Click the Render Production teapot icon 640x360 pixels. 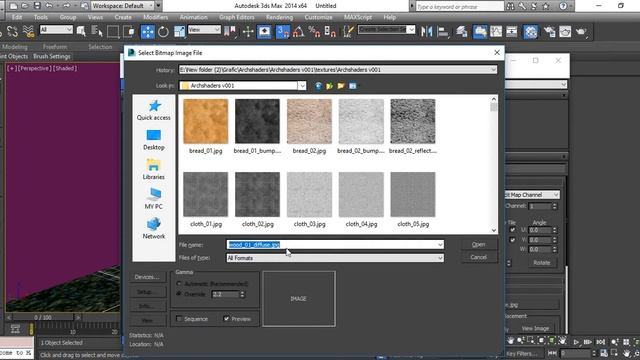[x=581, y=31]
